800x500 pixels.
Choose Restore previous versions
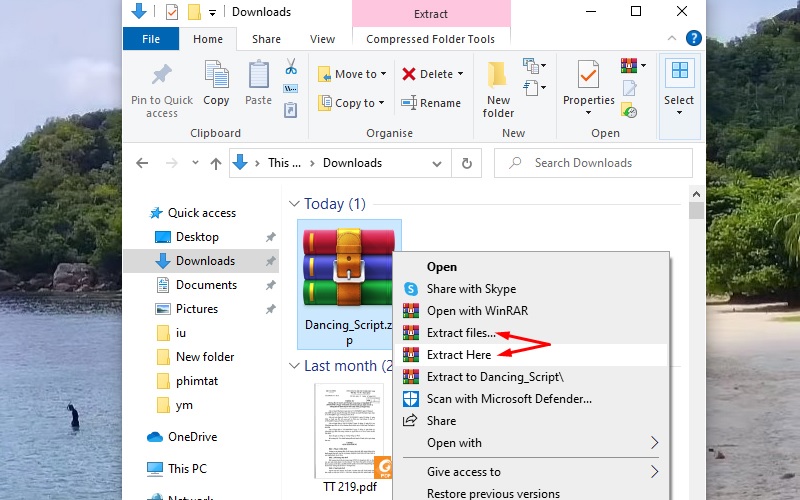(x=531, y=493)
